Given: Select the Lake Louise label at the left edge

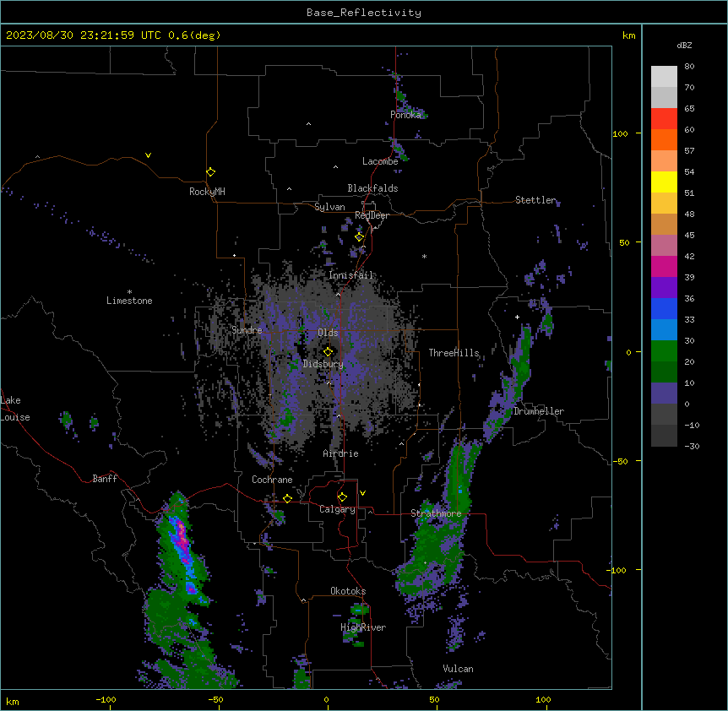Looking at the screenshot, I should pyautogui.click(x=15, y=409).
